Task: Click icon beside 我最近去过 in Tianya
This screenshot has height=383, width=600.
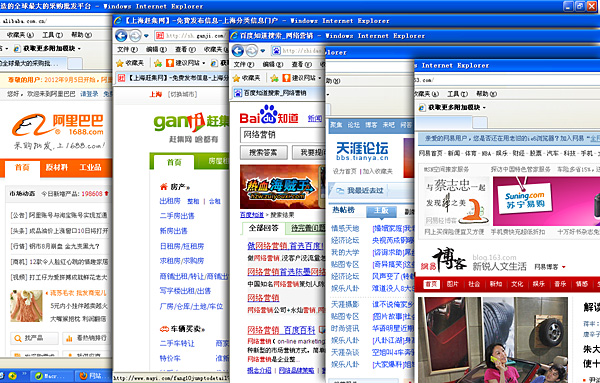Action: pos(340,190)
